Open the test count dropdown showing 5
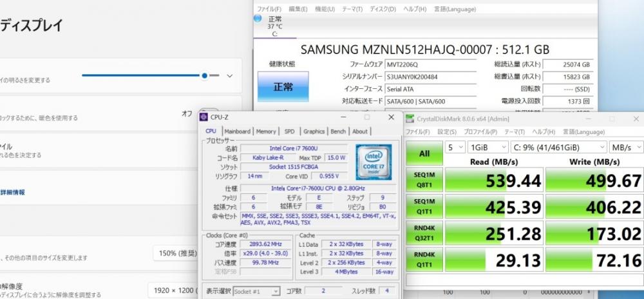 [x=455, y=147]
